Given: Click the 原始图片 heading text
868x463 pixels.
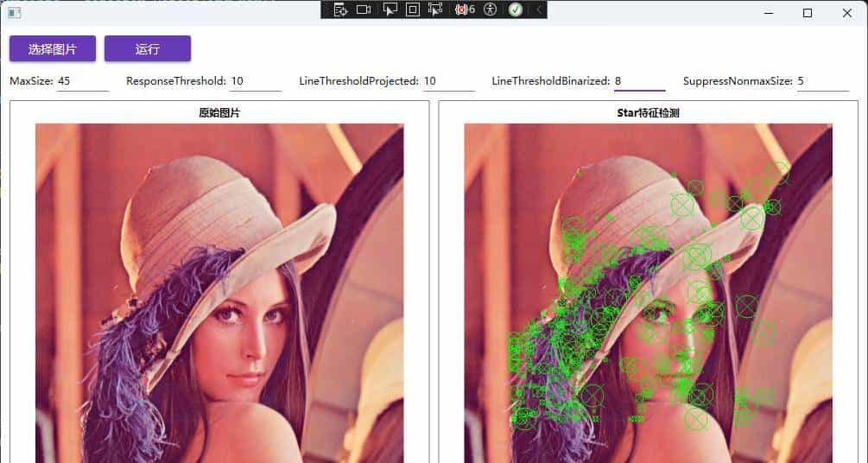Looking at the screenshot, I should [219, 113].
